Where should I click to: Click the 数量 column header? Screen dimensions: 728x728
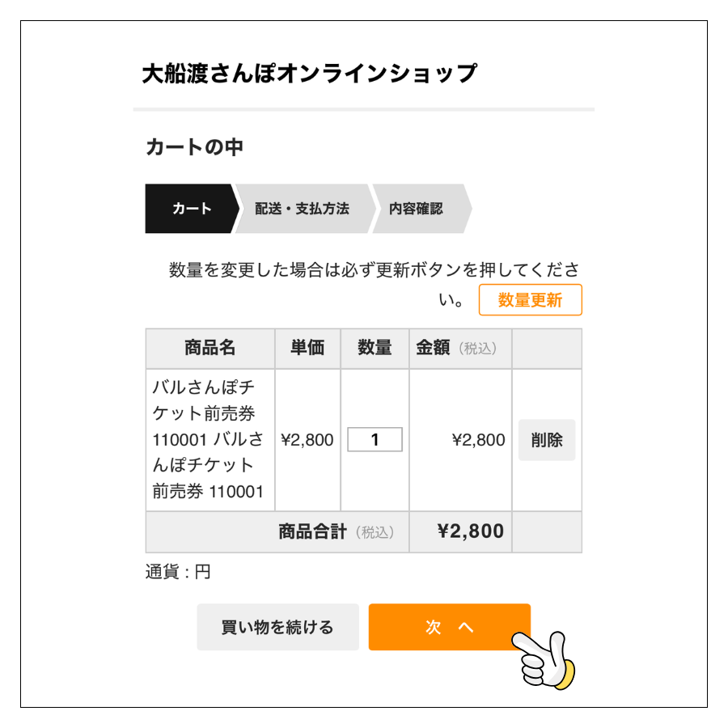[x=373, y=347]
